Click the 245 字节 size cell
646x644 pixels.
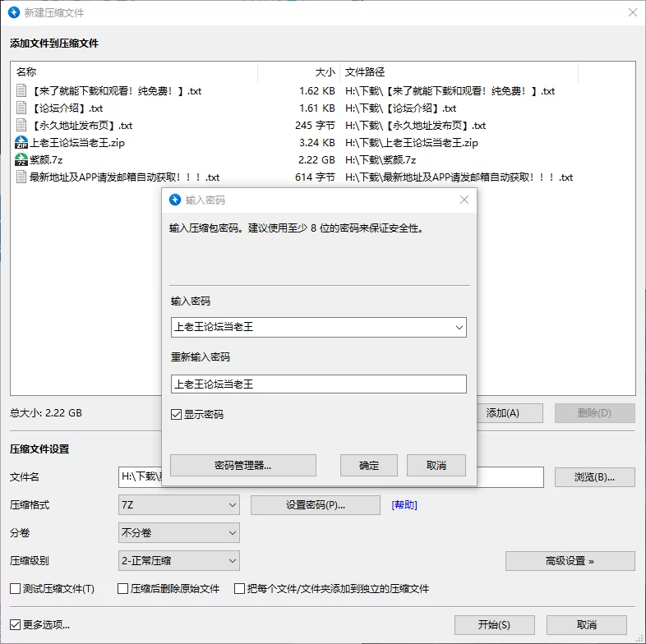(x=315, y=125)
